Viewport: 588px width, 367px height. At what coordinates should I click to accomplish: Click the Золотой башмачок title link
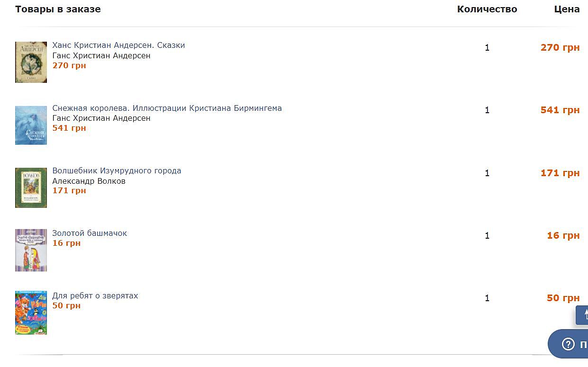click(x=90, y=233)
